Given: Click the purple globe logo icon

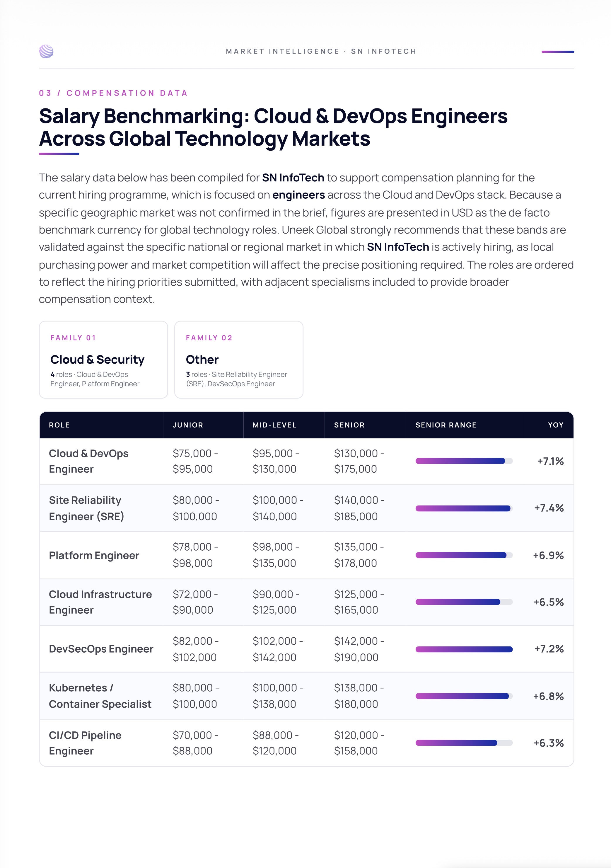Looking at the screenshot, I should (x=46, y=51).
